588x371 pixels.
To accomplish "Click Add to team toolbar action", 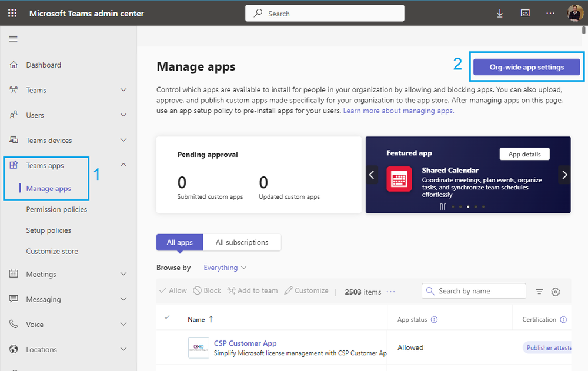I will [252, 290].
